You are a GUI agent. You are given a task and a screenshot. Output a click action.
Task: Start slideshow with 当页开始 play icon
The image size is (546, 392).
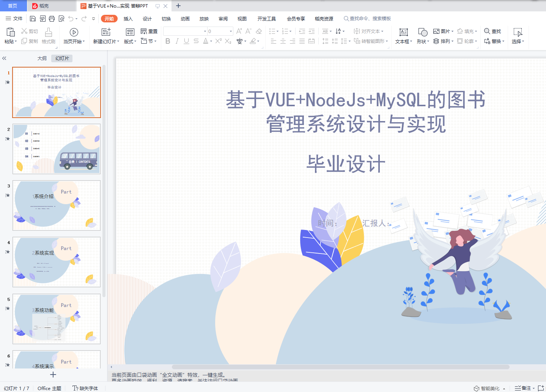pos(74,32)
